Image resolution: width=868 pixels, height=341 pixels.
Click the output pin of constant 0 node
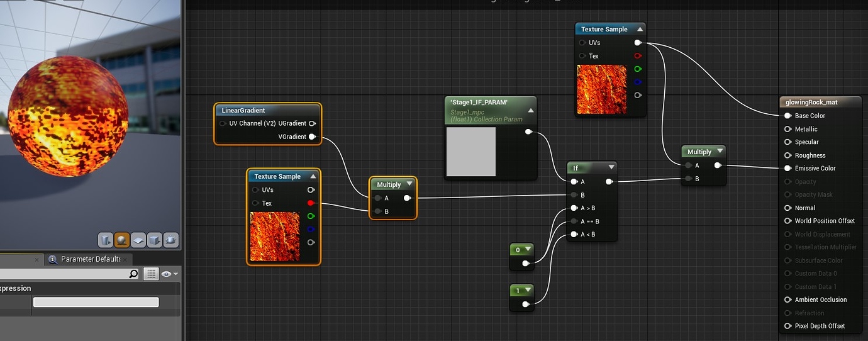pyautogui.click(x=525, y=264)
